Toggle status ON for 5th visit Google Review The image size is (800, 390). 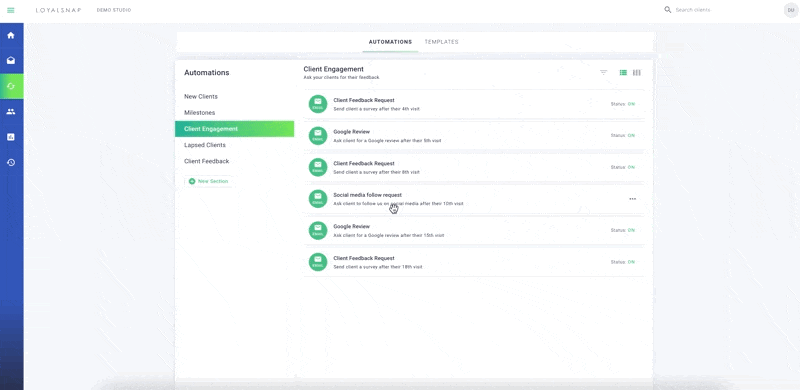(x=631, y=136)
